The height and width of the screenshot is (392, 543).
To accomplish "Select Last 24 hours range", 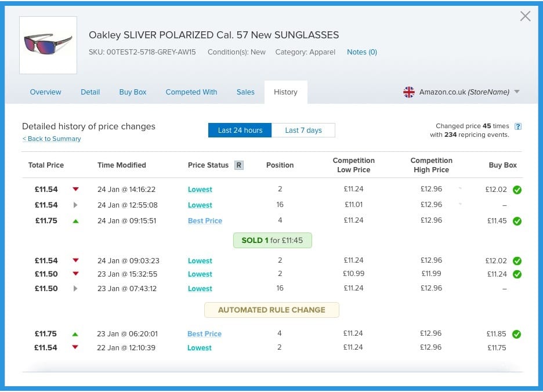I will pyautogui.click(x=240, y=130).
